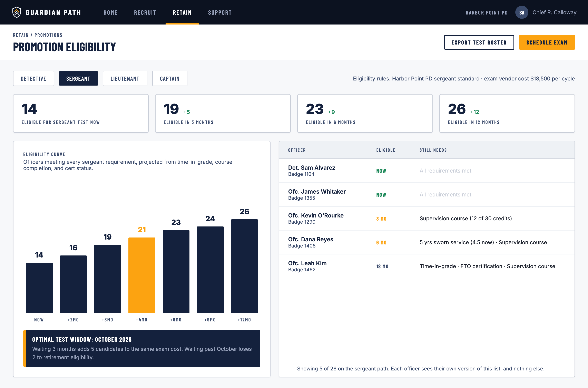Switch to the Detective rank tab
Viewport: 588px width, 388px height.
pyautogui.click(x=33, y=78)
